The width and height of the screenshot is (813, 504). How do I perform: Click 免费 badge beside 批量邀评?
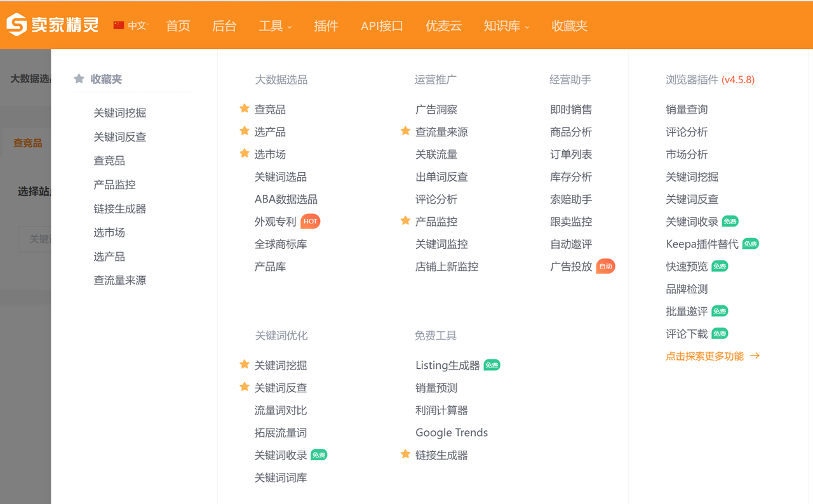click(x=720, y=311)
